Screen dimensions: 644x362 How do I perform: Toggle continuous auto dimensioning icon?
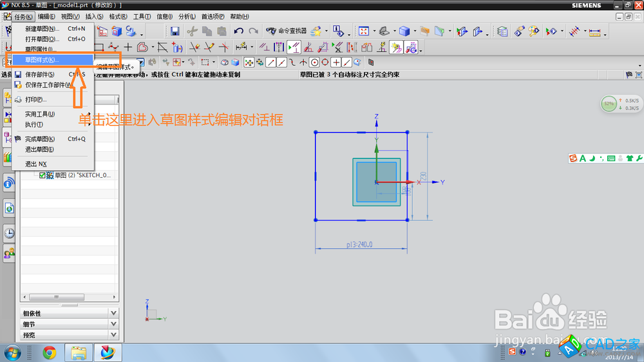point(411,48)
